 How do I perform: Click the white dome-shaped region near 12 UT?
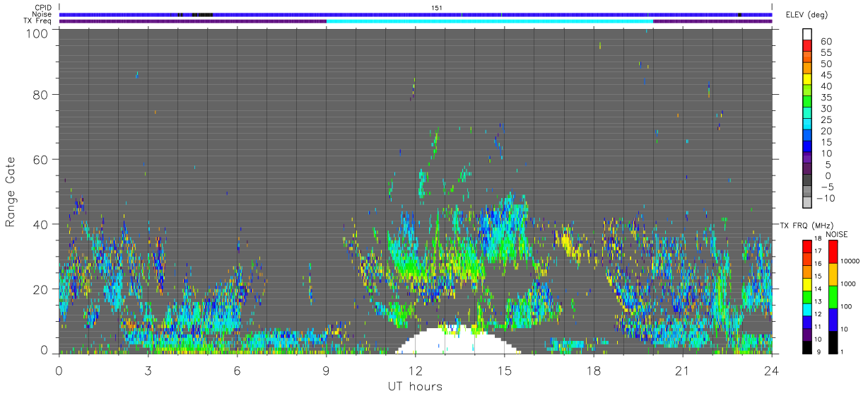click(x=459, y=342)
